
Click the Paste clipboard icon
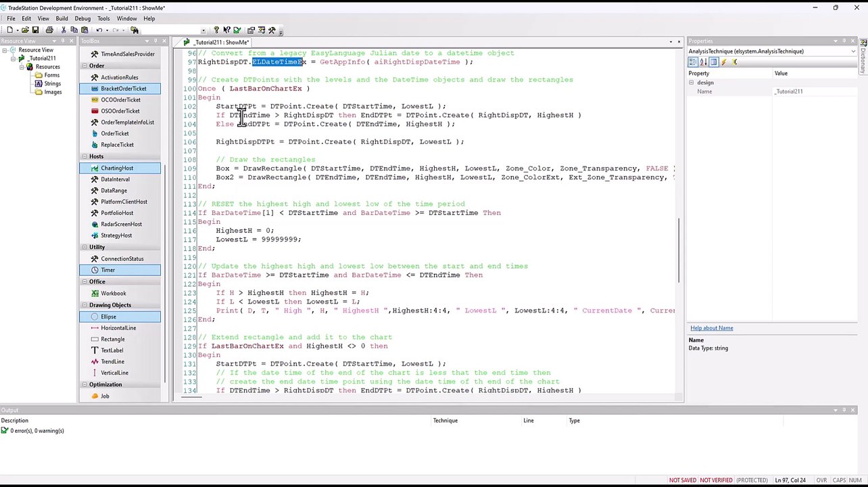pyautogui.click(x=85, y=30)
